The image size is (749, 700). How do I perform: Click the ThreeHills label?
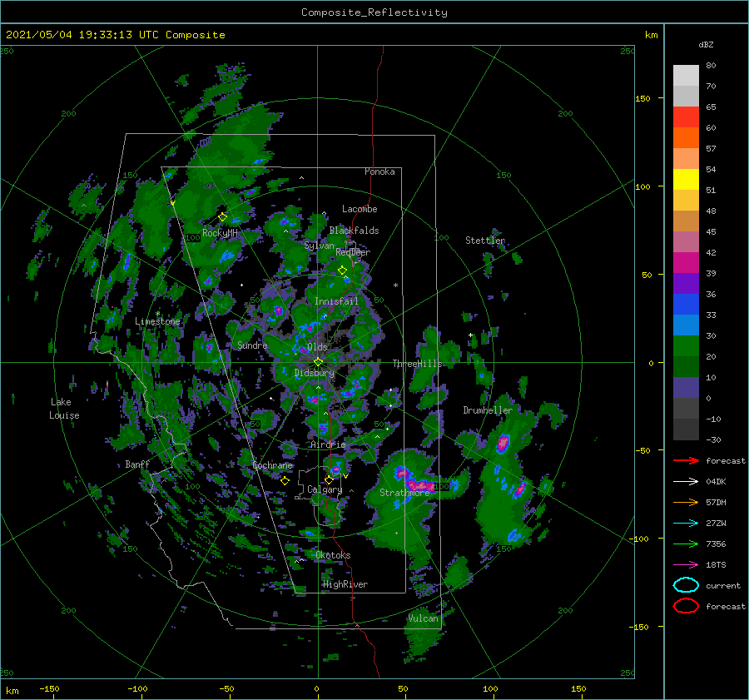click(x=418, y=364)
